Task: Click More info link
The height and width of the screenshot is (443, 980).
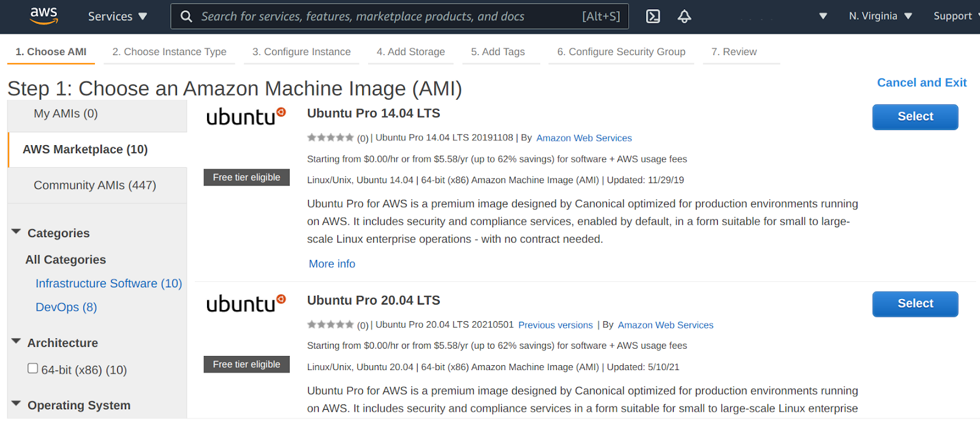Action: tap(332, 264)
